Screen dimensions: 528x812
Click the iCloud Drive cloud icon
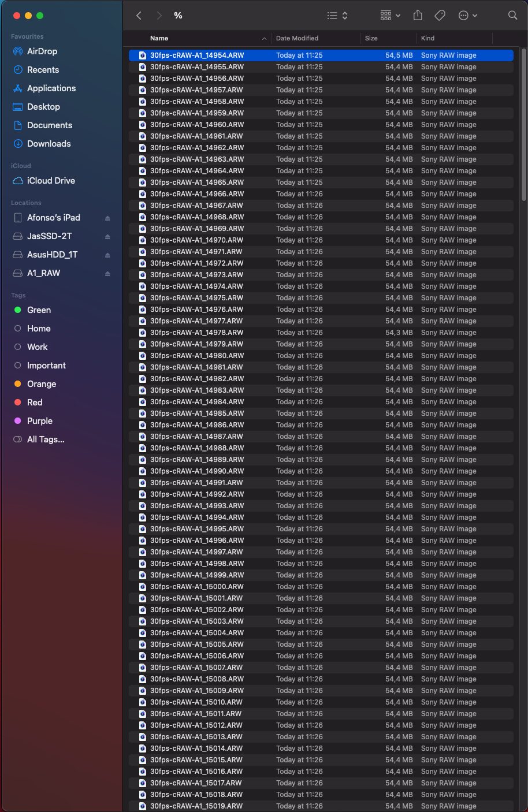pos(18,181)
